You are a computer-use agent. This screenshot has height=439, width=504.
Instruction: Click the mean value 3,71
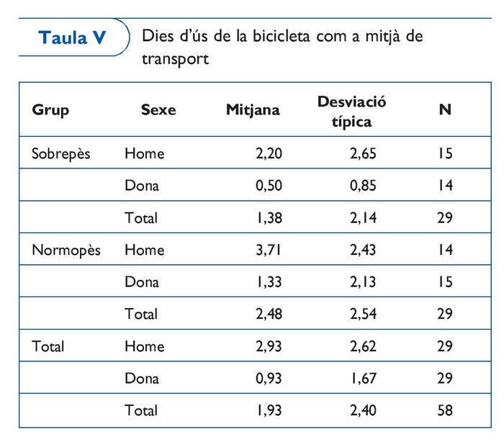266,250
